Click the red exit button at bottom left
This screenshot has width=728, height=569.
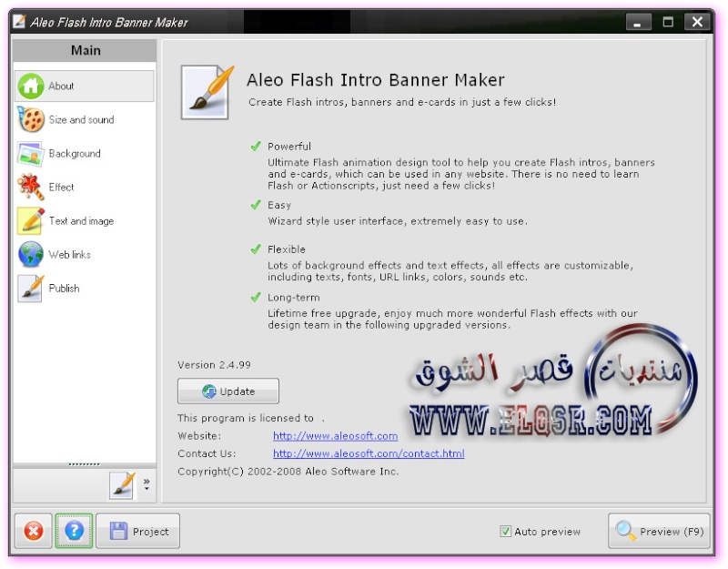pyautogui.click(x=33, y=531)
